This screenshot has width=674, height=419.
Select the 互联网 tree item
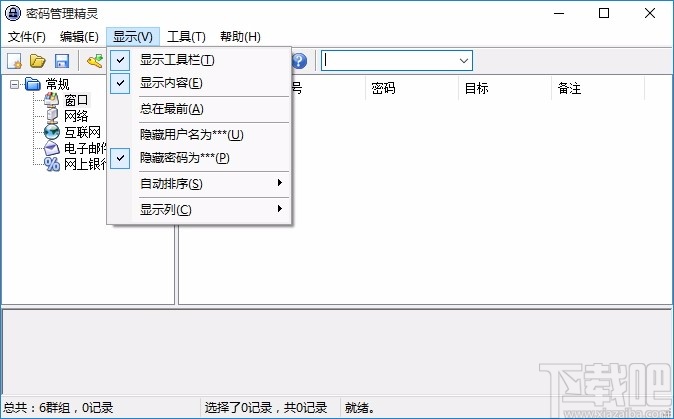coord(83,132)
